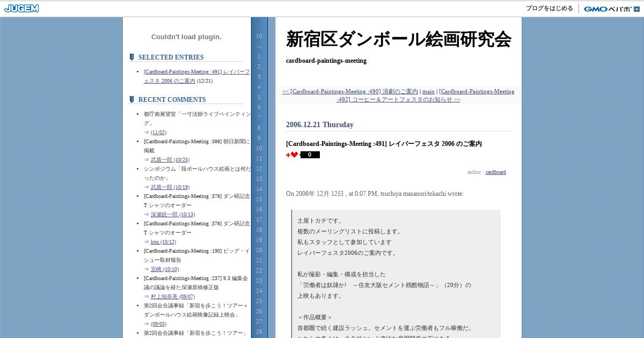The image size is (644, 338).
Task: Click number 1 in the blue strip
Action: (259, 57)
